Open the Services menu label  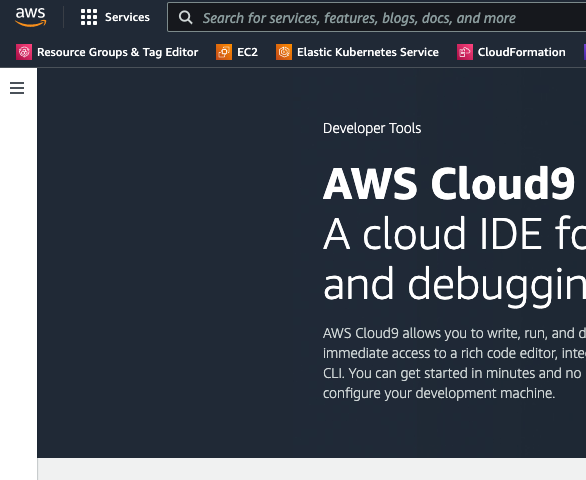[127, 17]
